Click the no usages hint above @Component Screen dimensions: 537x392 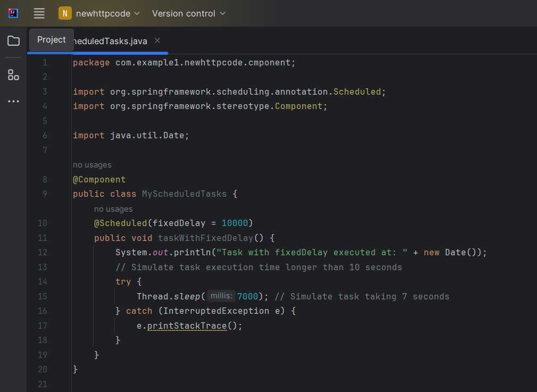[92, 165]
